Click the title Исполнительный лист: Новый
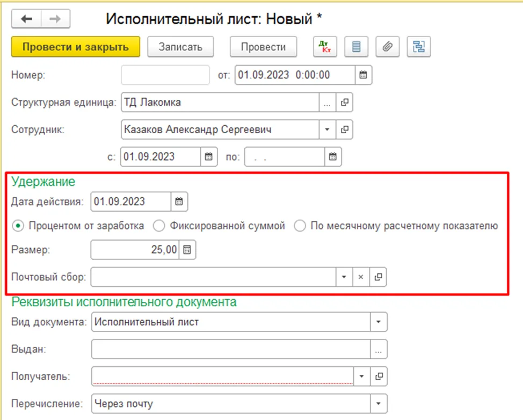The height and width of the screenshot is (420, 523). point(214,19)
